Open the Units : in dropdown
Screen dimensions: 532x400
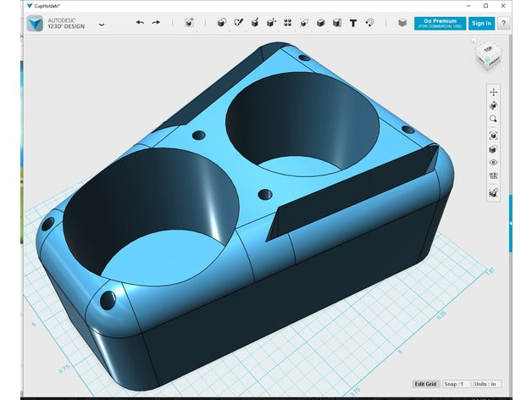tap(487, 384)
